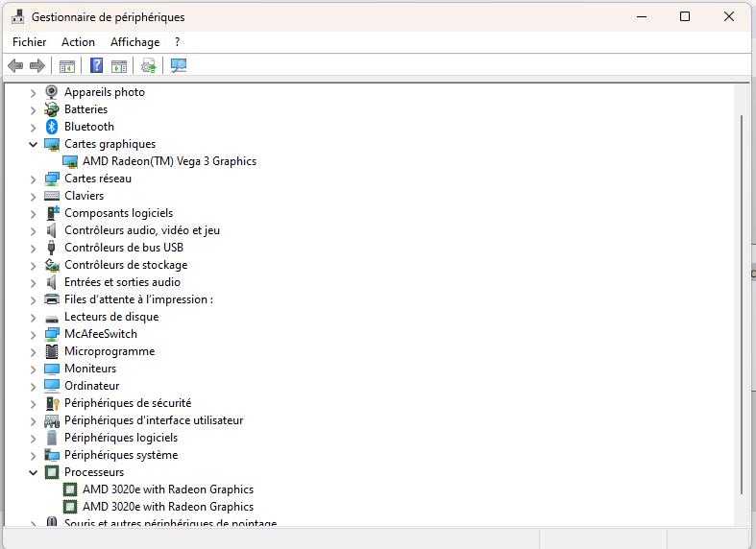The image size is (756, 549).
Task: Select the first AMD 3020e with Radeon Graphics entry
Action: 168,489
